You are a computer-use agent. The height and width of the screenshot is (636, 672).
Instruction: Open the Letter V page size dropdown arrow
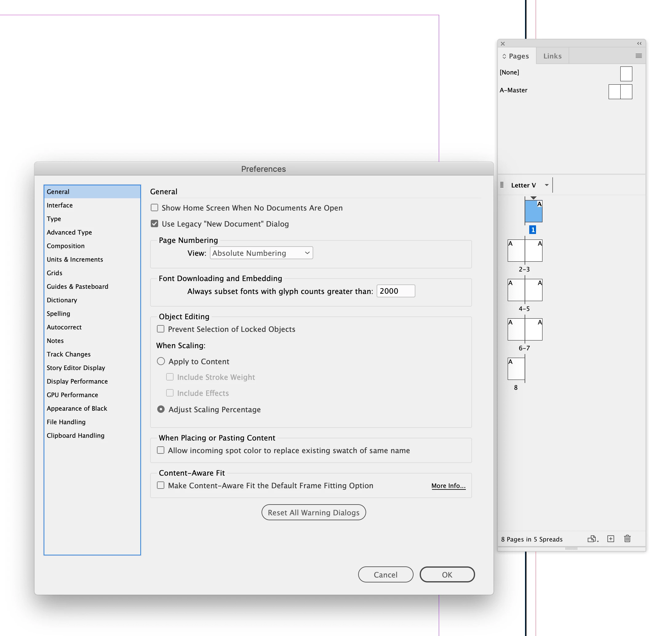[x=546, y=185]
